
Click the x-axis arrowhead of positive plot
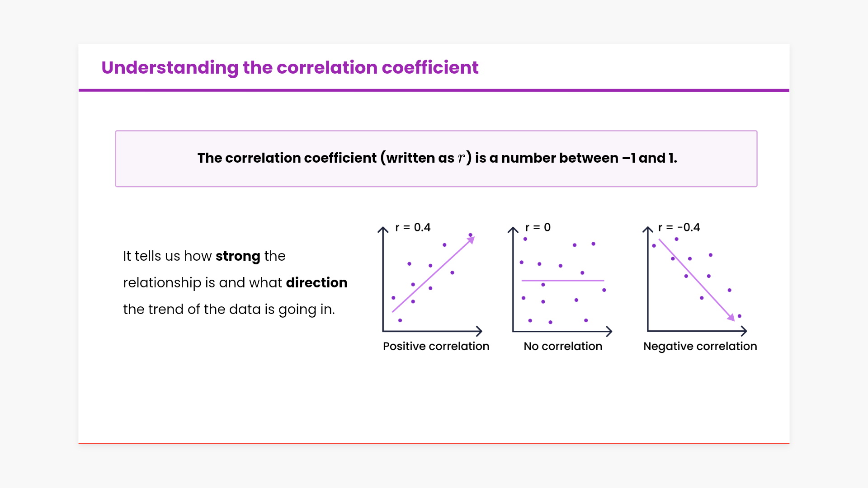coord(480,331)
